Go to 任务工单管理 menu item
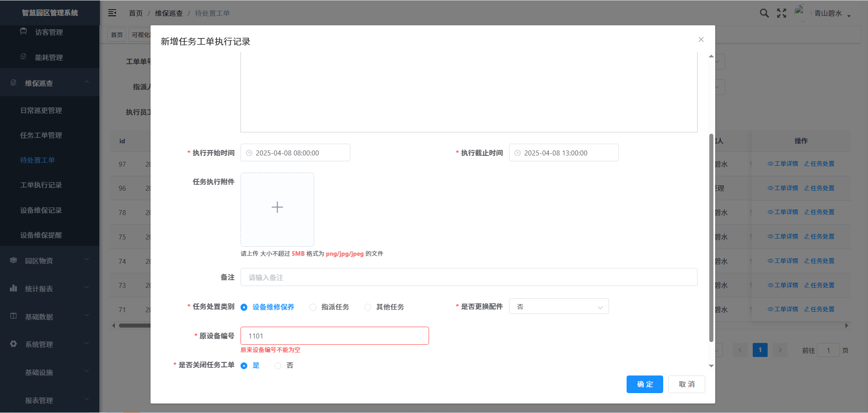Viewport: 868px width, 413px height. coord(41,135)
